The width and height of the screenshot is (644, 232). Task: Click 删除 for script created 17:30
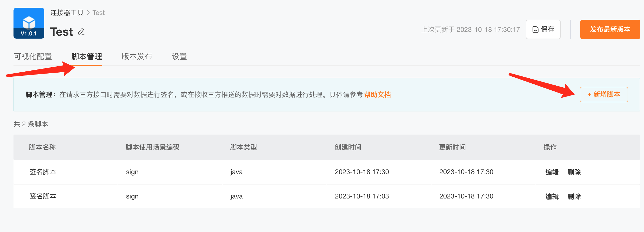(x=574, y=172)
